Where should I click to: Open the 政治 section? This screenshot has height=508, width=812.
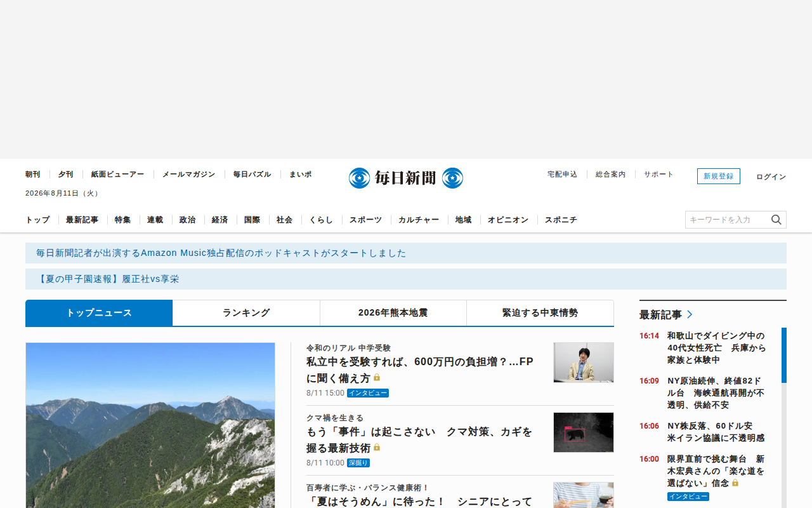click(x=188, y=220)
